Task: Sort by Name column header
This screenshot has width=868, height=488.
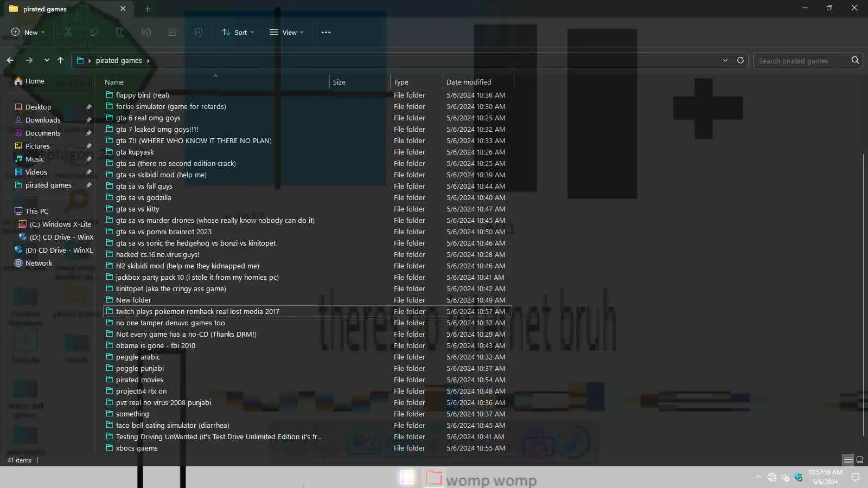Action: pyautogui.click(x=215, y=82)
